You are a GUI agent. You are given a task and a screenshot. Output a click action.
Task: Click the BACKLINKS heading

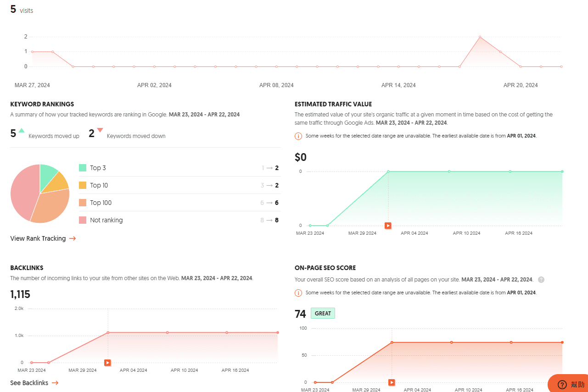point(27,268)
